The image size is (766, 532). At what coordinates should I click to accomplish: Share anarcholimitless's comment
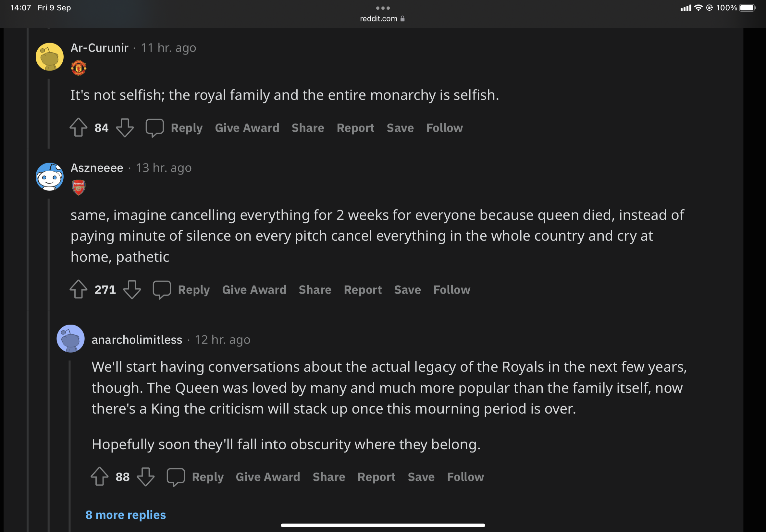click(328, 477)
